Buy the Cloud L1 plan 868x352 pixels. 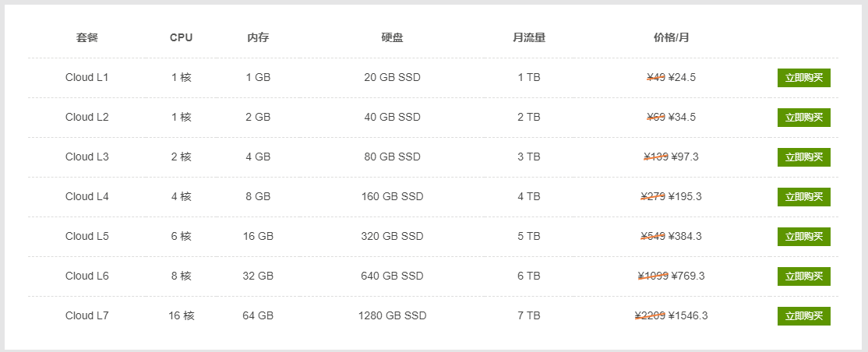pyautogui.click(x=804, y=78)
